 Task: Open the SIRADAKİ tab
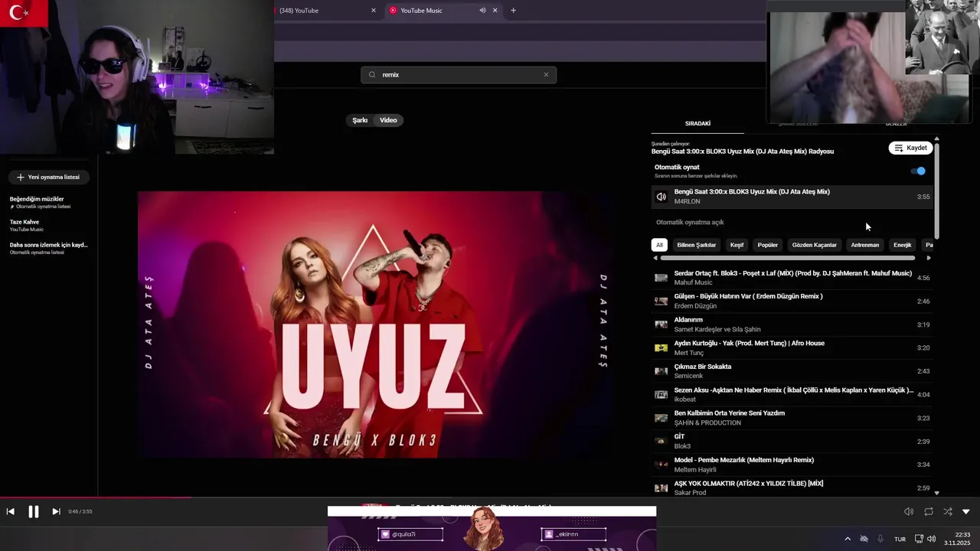pyautogui.click(x=697, y=123)
